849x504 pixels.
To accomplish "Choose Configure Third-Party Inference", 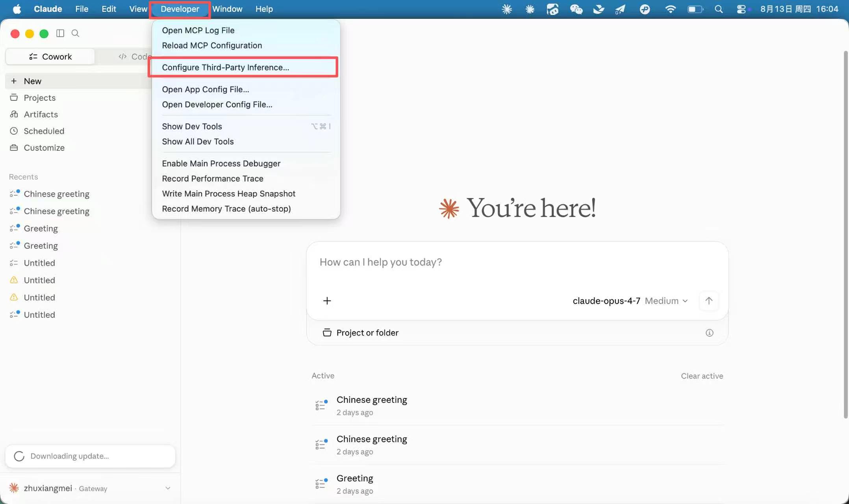I will [x=246, y=67].
